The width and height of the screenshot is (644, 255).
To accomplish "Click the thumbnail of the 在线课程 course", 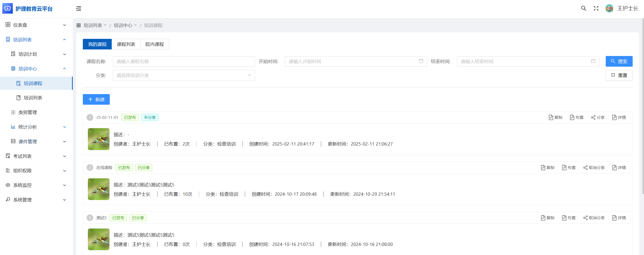I will pyautogui.click(x=99, y=189).
